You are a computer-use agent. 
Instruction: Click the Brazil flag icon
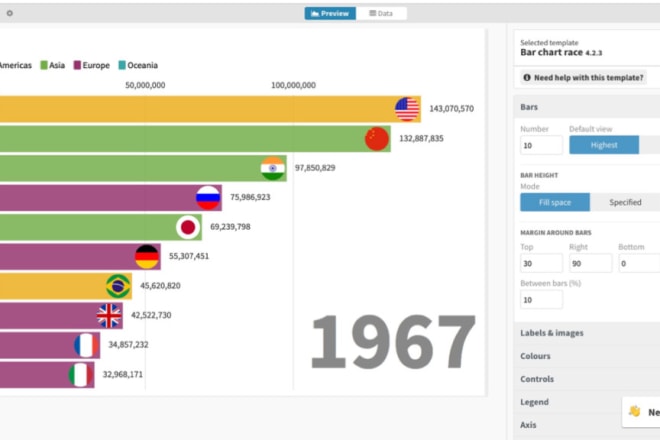point(118,286)
